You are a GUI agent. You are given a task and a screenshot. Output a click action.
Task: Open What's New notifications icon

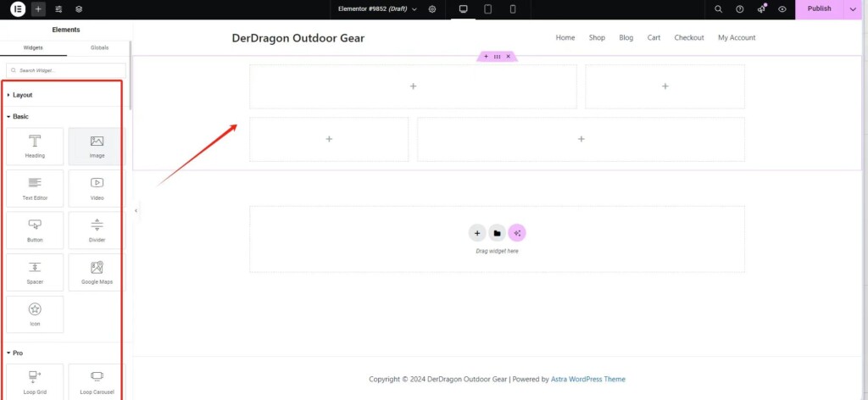pos(761,8)
